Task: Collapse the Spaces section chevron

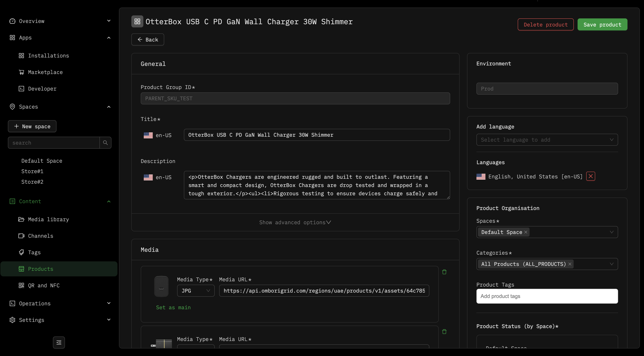Action: (x=109, y=107)
